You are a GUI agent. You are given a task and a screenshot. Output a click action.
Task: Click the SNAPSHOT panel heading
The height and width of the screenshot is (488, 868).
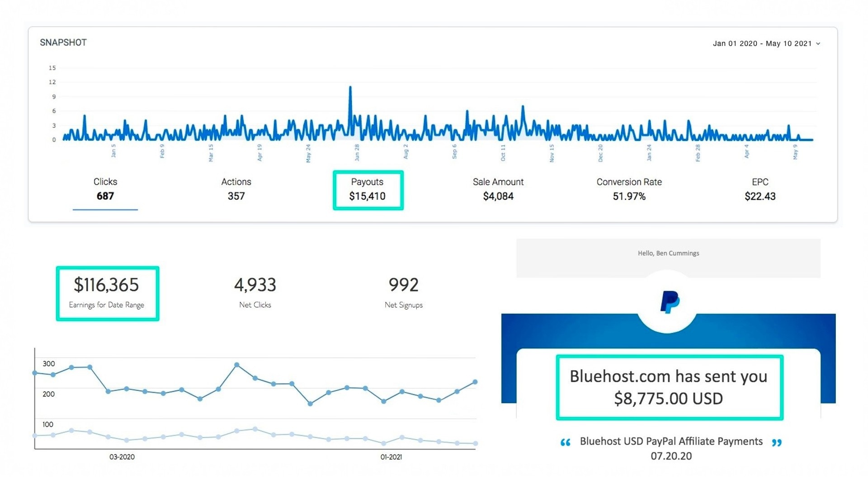tap(63, 42)
